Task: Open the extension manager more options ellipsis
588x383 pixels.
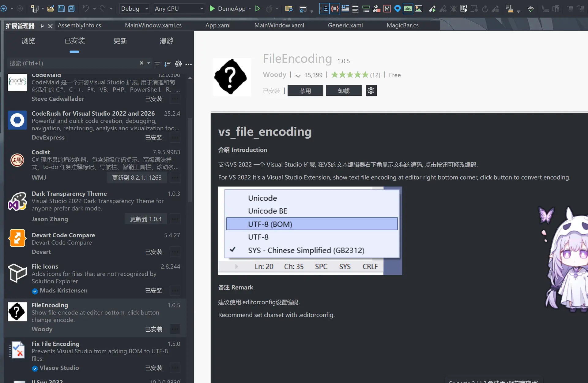Action: (189, 64)
